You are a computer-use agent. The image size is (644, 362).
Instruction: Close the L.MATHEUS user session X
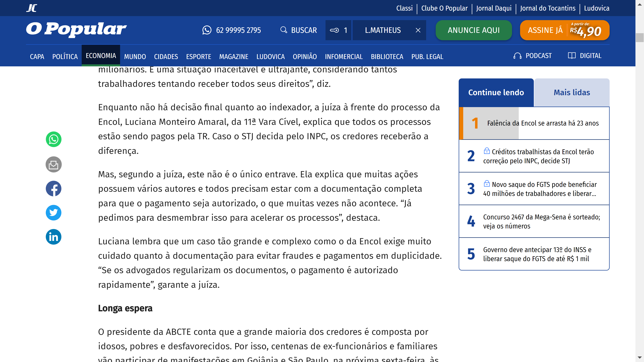tap(418, 30)
